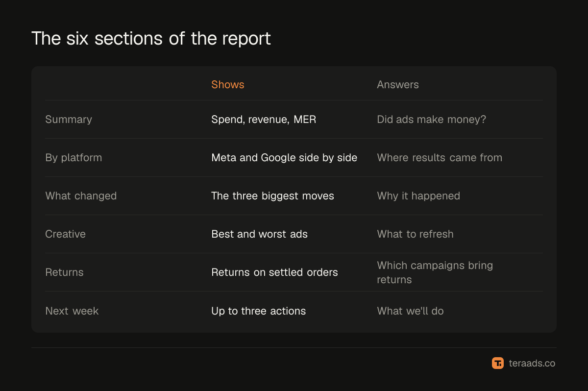Open the teraads.co link text
This screenshot has width=588, height=391.
coord(531,363)
